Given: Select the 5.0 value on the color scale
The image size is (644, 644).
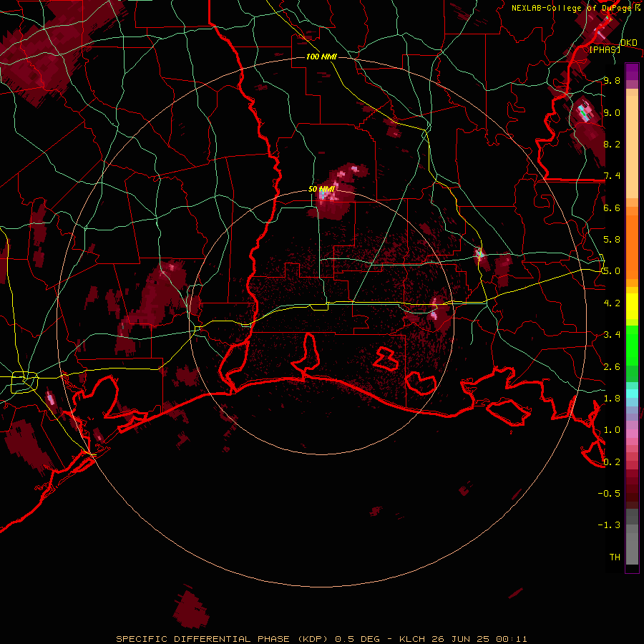Looking at the screenshot, I should (x=612, y=271).
